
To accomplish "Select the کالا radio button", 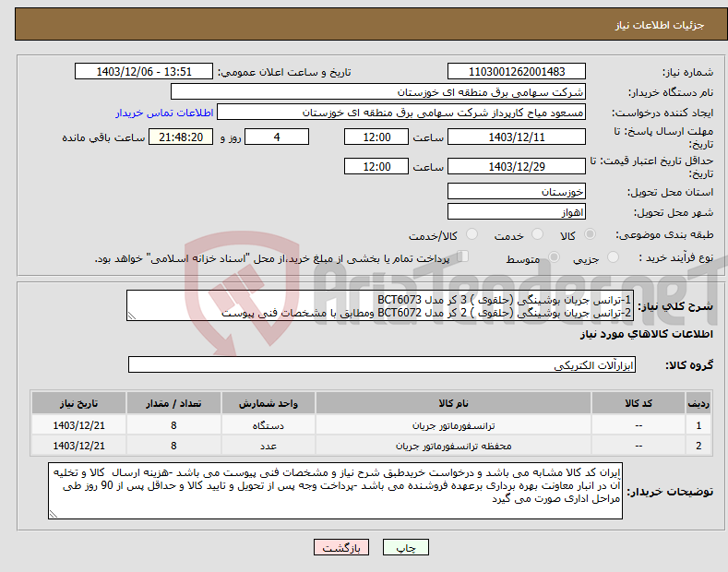I will (x=590, y=234).
